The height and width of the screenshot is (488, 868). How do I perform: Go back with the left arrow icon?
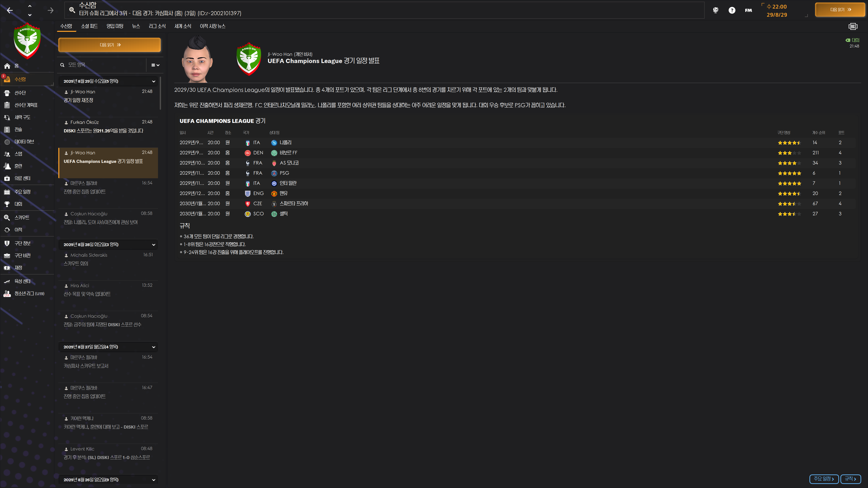pyautogui.click(x=10, y=10)
